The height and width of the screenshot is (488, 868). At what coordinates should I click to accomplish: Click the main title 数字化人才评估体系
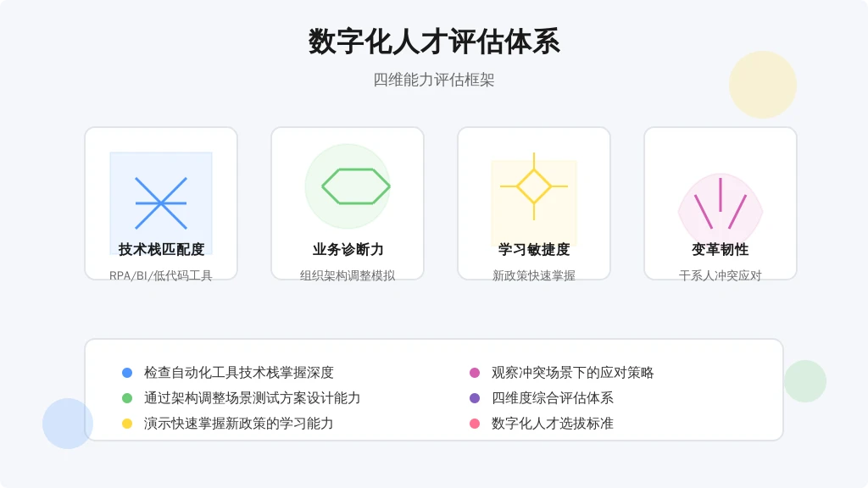click(434, 42)
